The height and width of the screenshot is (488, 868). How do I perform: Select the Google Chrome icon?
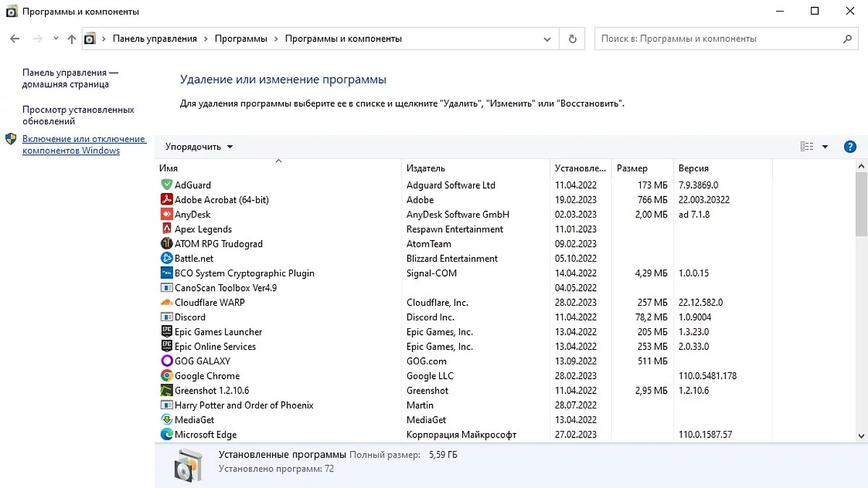(x=166, y=376)
